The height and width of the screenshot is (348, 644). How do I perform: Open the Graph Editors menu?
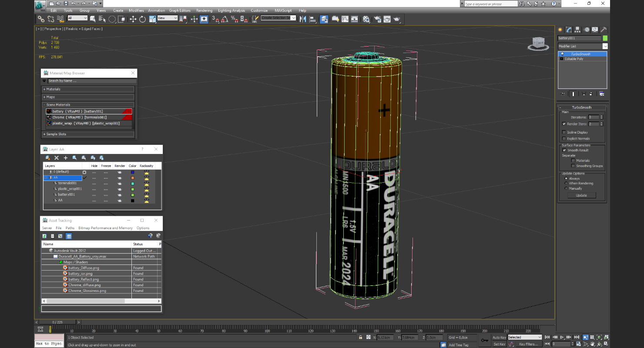point(180,10)
